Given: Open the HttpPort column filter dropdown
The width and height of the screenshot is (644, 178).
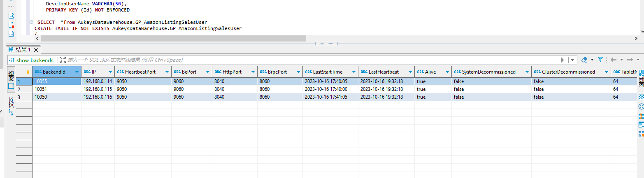Looking at the screenshot, I should click(x=253, y=72).
